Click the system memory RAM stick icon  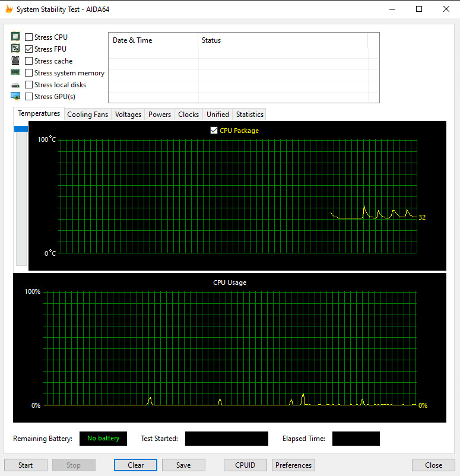(x=15, y=72)
